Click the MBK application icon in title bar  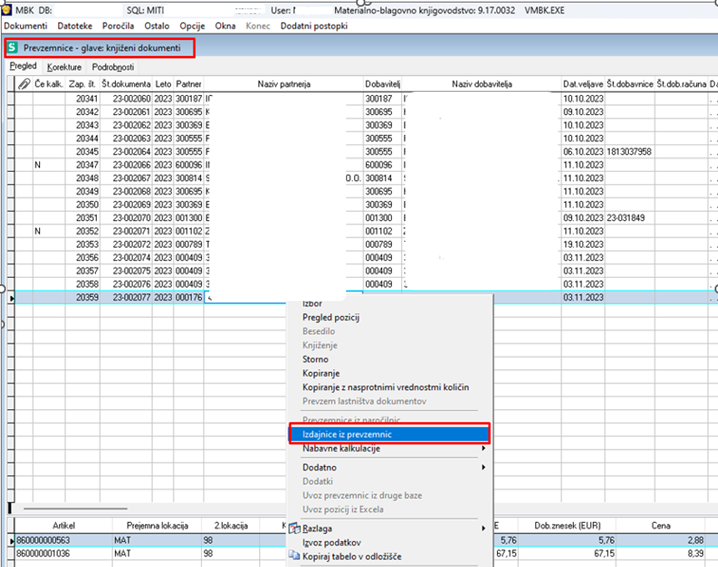click(8, 9)
